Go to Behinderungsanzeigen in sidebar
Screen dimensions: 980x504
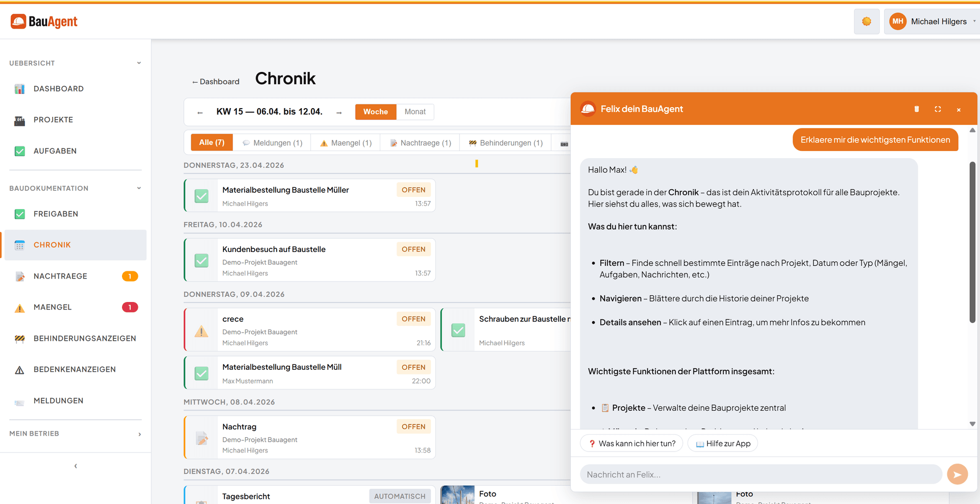(85, 338)
